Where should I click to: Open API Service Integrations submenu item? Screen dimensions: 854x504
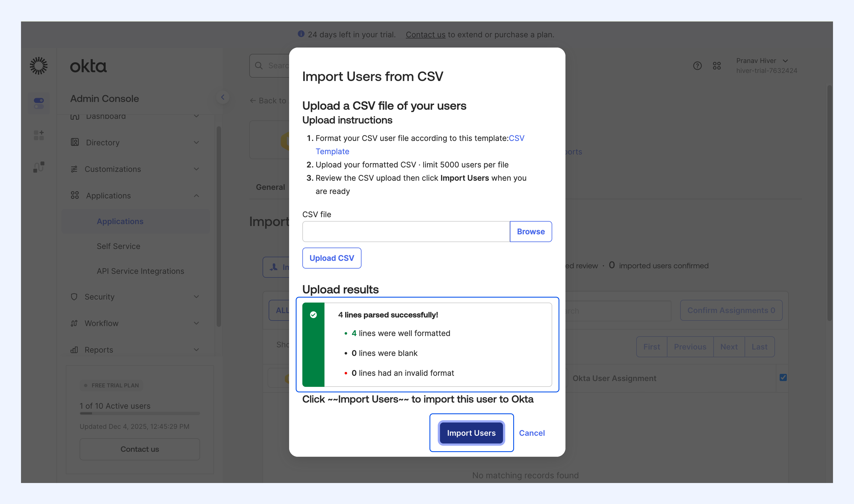(x=140, y=271)
